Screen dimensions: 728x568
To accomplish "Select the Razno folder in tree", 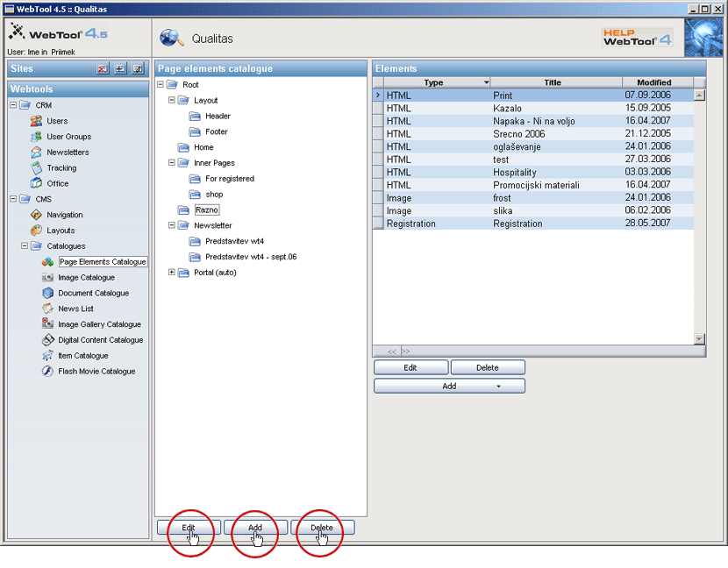I will pos(207,210).
